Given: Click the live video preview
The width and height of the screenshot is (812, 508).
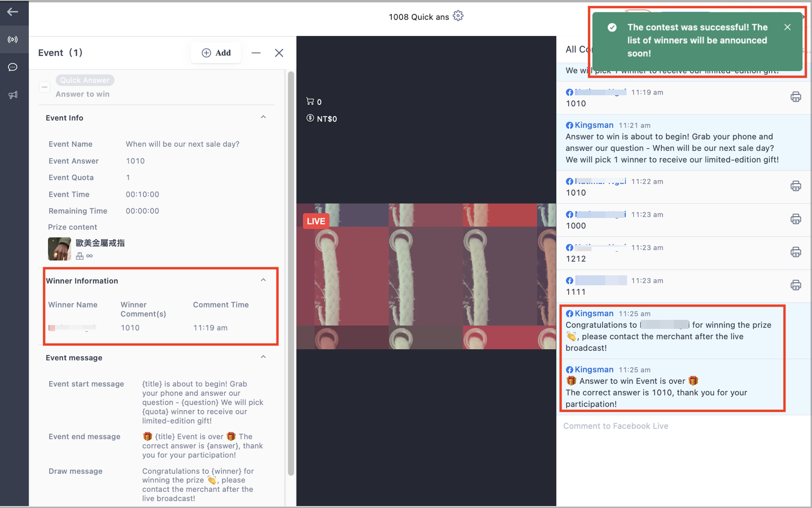Looking at the screenshot, I should 426,276.
